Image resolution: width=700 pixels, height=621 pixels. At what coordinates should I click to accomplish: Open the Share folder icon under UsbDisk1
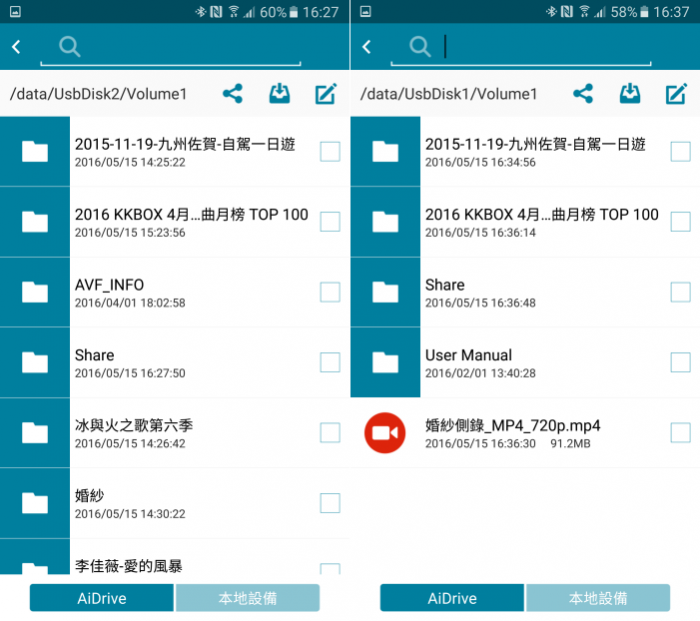click(385, 292)
